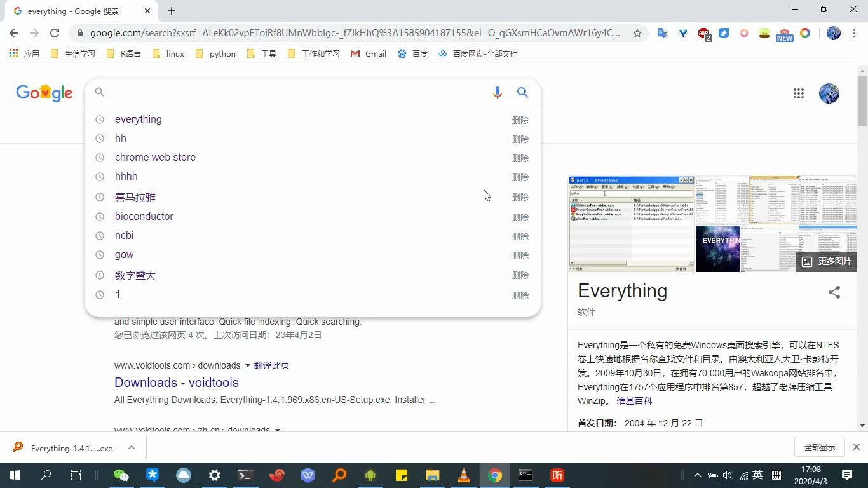Click the blue V-shaped extension icon
The width and height of the screenshot is (868, 488).
click(683, 33)
